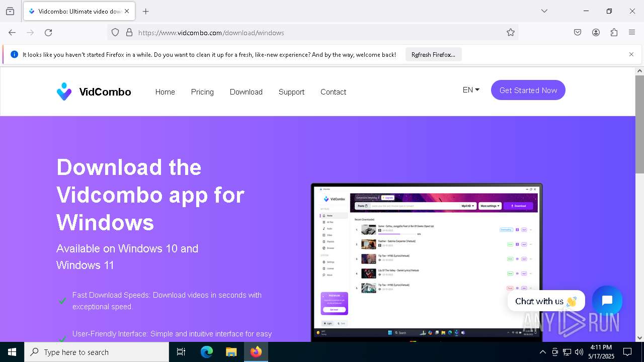Open the notification center icon
The image size is (644, 362).
point(627,352)
